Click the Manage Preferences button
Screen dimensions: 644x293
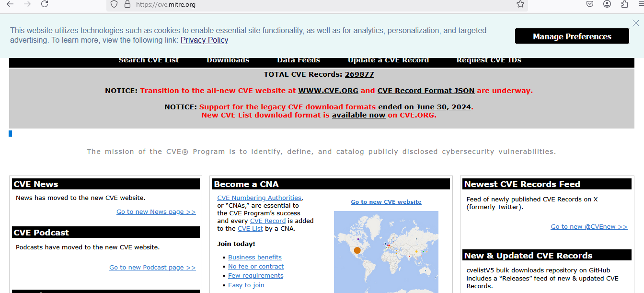tap(572, 36)
